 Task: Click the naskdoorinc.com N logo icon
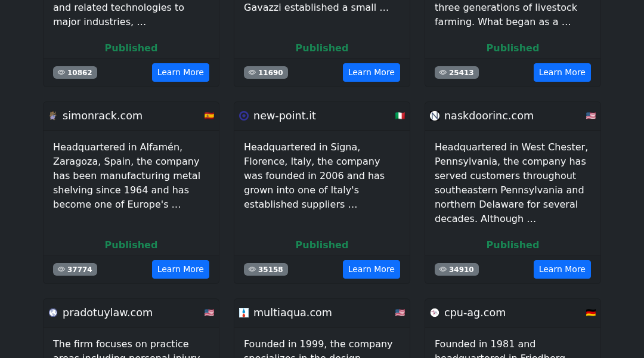coord(435,116)
